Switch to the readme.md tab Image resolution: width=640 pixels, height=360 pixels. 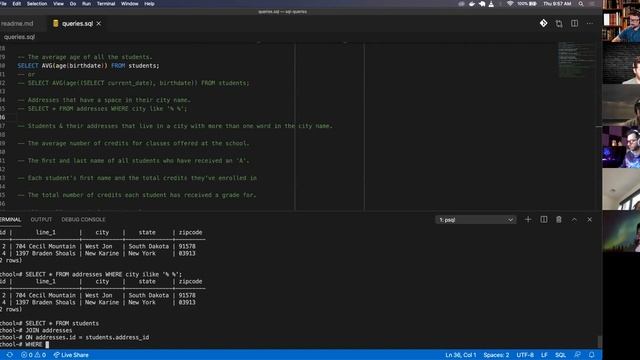(17, 24)
